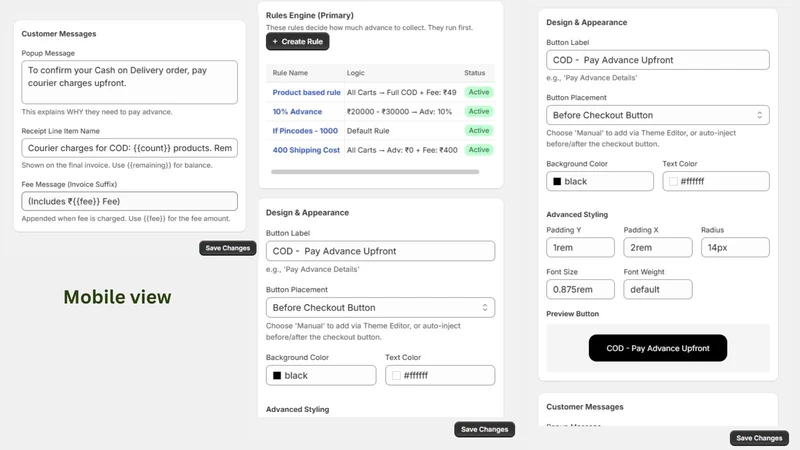800x450 pixels.
Task: Save Changes at bottom of right panel
Action: click(759, 438)
